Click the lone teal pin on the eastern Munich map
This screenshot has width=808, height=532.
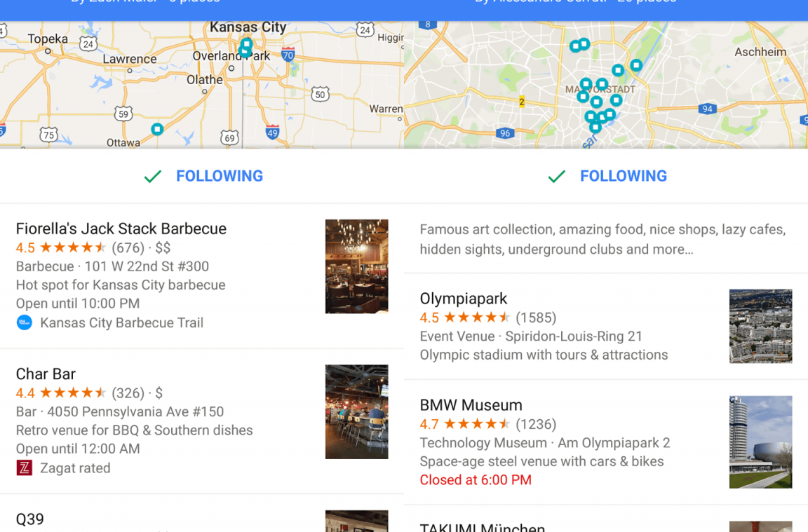pos(635,64)
